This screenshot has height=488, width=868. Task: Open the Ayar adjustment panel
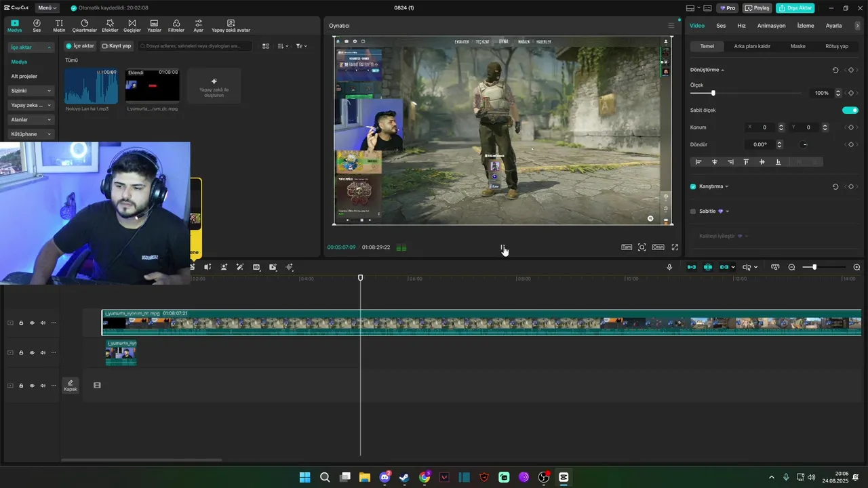tap(198, 26)
